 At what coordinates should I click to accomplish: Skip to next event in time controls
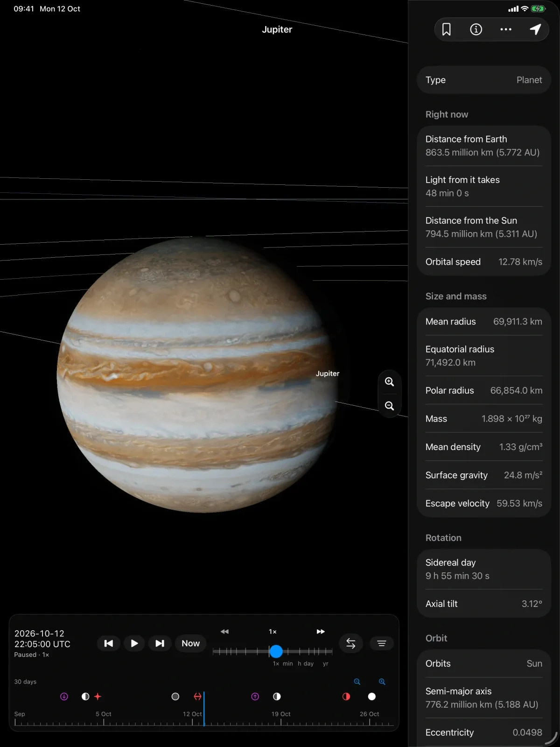point(160,643)
